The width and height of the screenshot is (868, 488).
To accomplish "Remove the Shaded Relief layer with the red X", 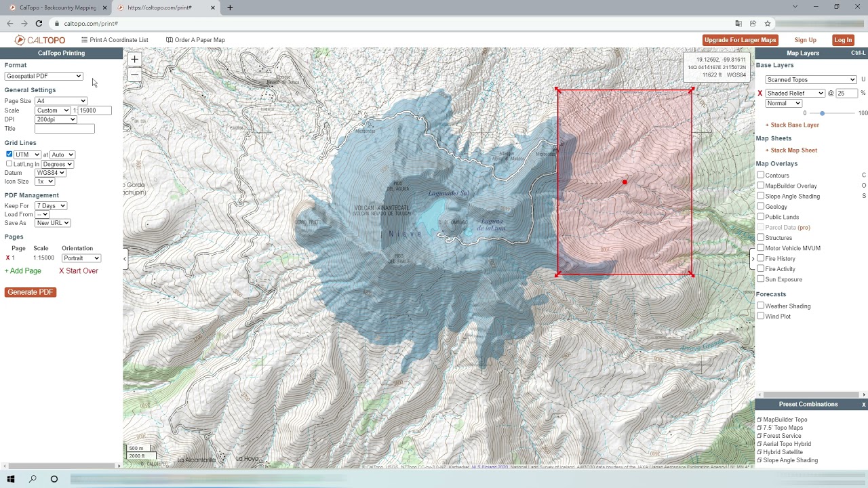I will 760,94.
